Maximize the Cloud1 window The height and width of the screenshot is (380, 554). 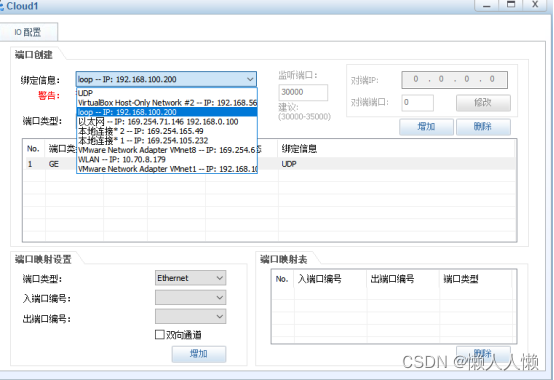(511, 5)
